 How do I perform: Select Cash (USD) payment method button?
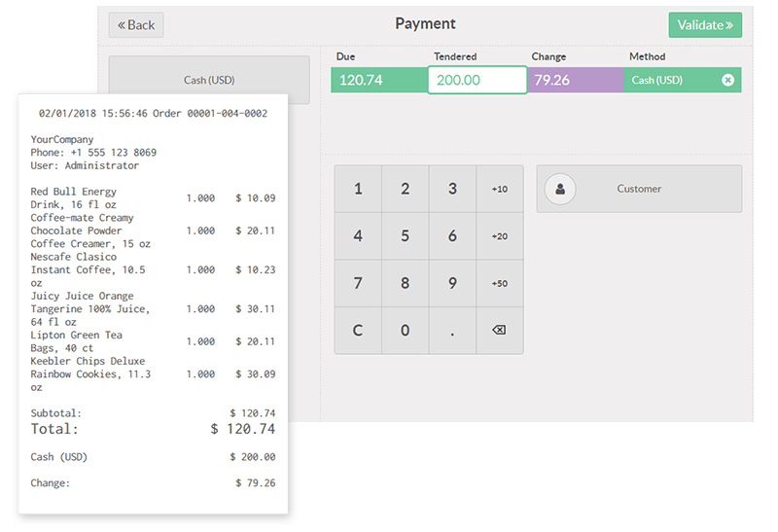(209, 80)
